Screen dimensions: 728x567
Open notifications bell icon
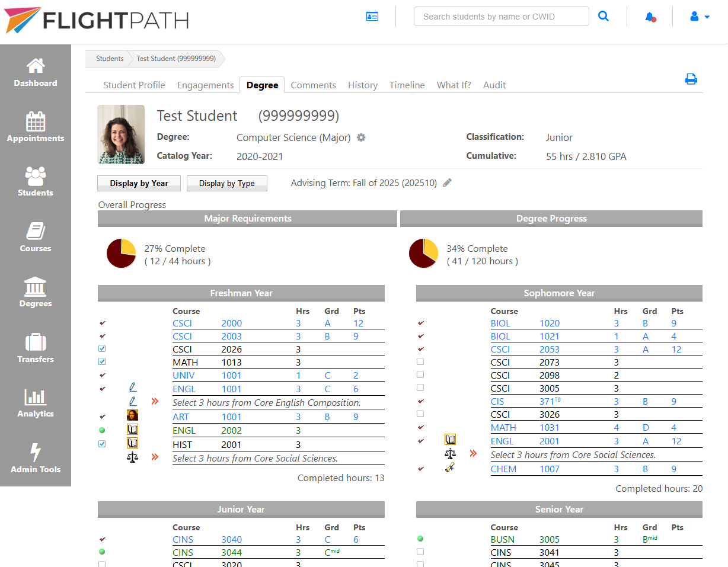(x=650, y=17)
